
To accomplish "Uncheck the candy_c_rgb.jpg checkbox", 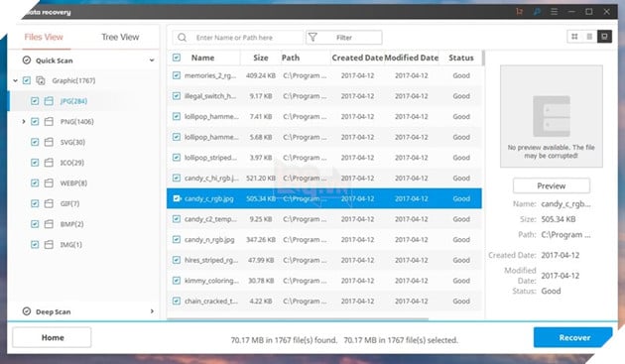I will [177, 198].
